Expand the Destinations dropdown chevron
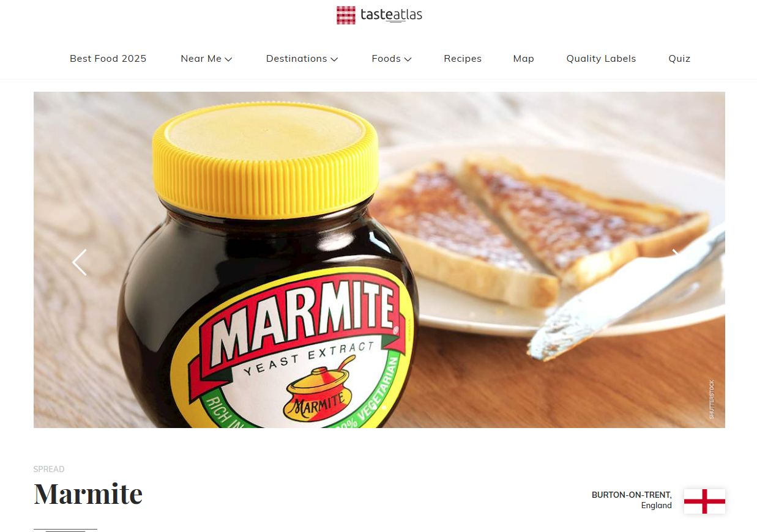This screenshot has width=757, height=532. tap(334, 59)
